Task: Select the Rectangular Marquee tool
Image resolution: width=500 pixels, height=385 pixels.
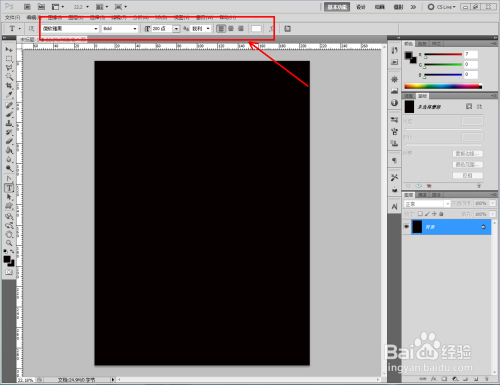Action: click(9, 59)
